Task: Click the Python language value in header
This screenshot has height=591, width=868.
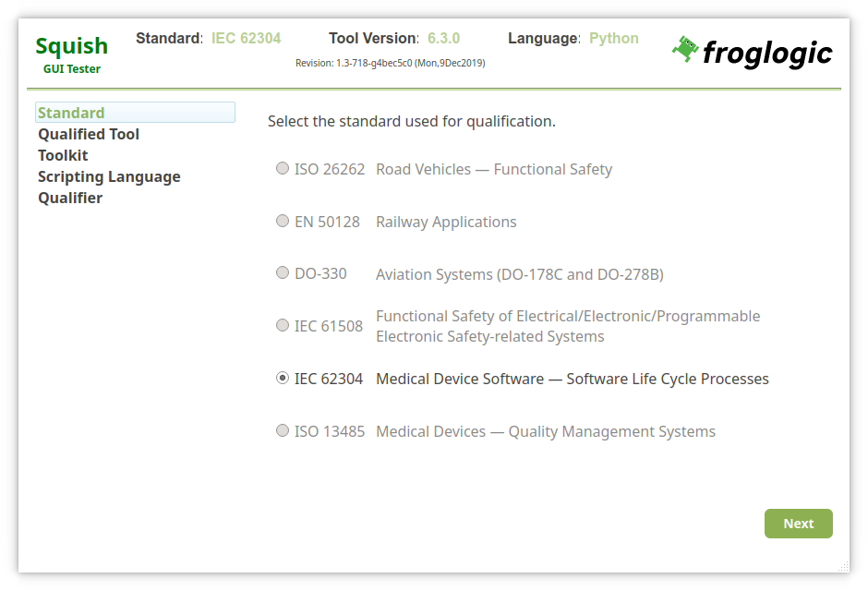Action: click(x=613, y=39)
